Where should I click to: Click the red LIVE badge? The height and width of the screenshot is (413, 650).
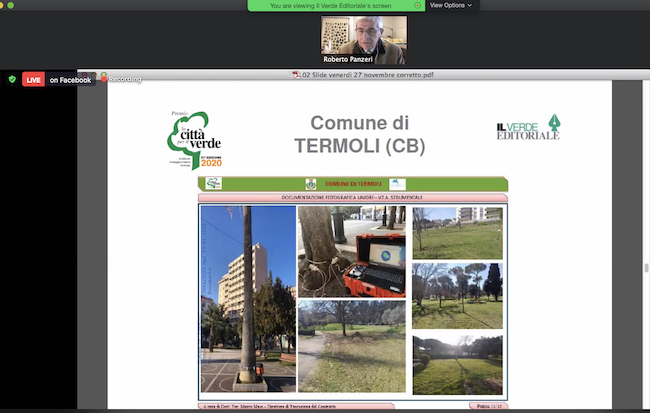pos(33,80)
